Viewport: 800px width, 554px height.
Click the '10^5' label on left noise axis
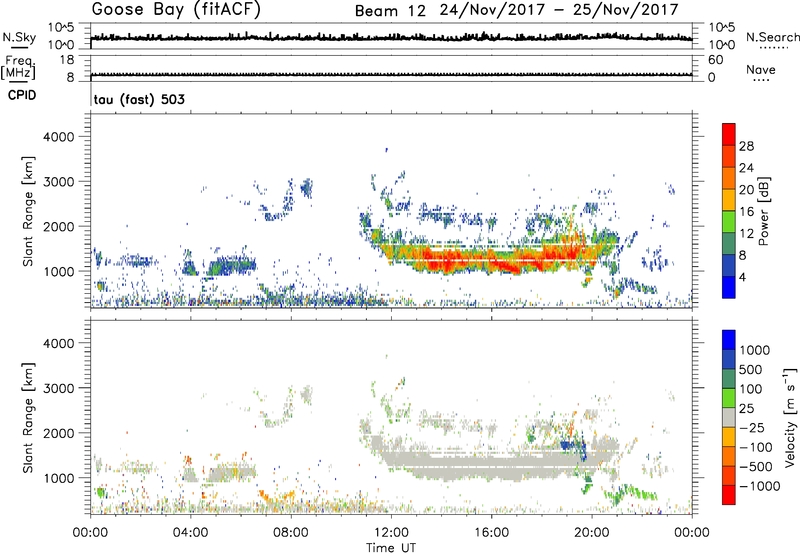click(x=61, y=27)
